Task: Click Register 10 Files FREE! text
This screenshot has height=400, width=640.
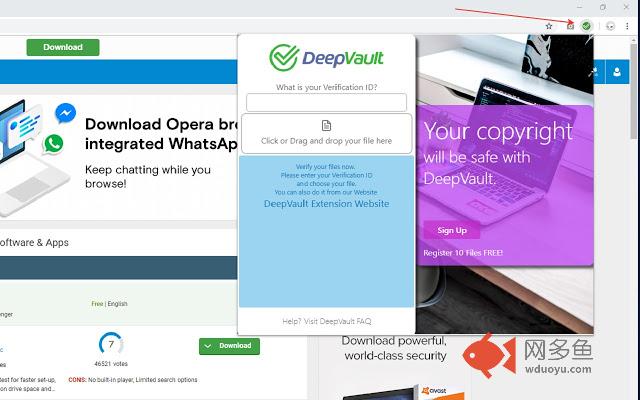Action: point(463,253)
